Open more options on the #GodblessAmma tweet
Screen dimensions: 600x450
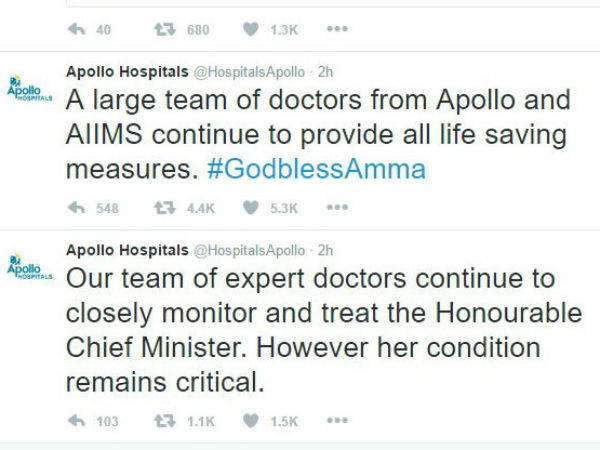click(337, 207)
